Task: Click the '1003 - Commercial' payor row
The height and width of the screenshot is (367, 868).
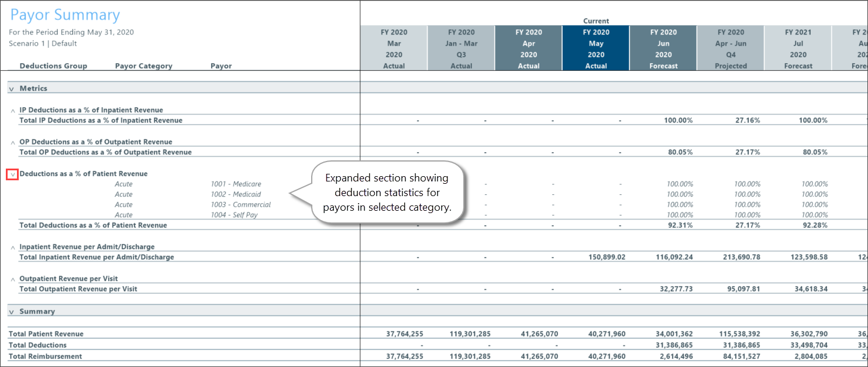Action: pos(241,205)
